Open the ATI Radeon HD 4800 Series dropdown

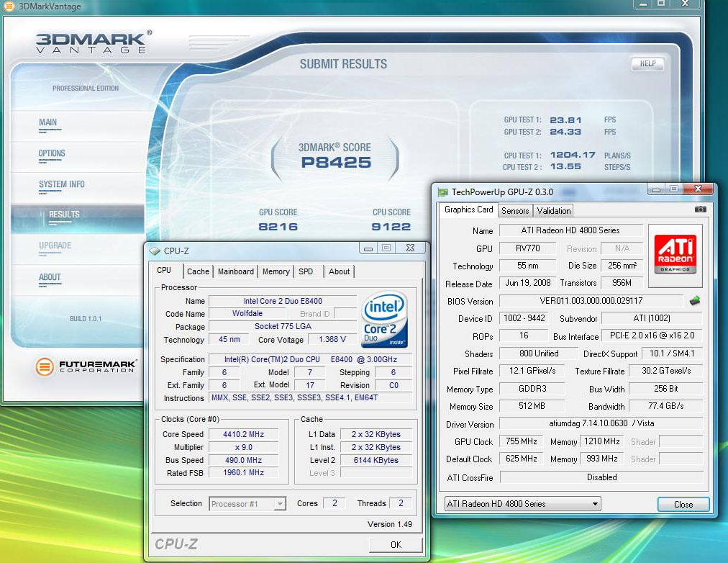click(x=523, y=503)
